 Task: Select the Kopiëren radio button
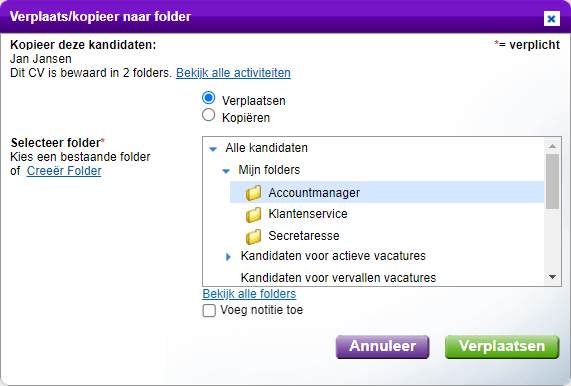pyautogui.click(x=209, y=115)
